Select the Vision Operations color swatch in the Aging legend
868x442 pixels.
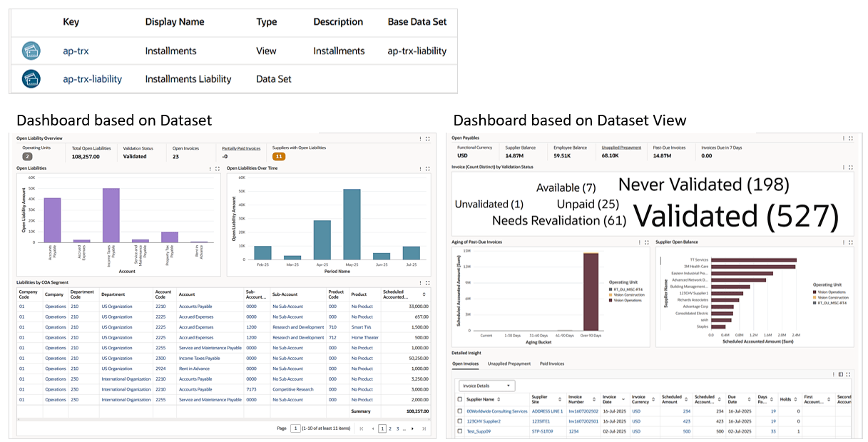coord(611,301)
